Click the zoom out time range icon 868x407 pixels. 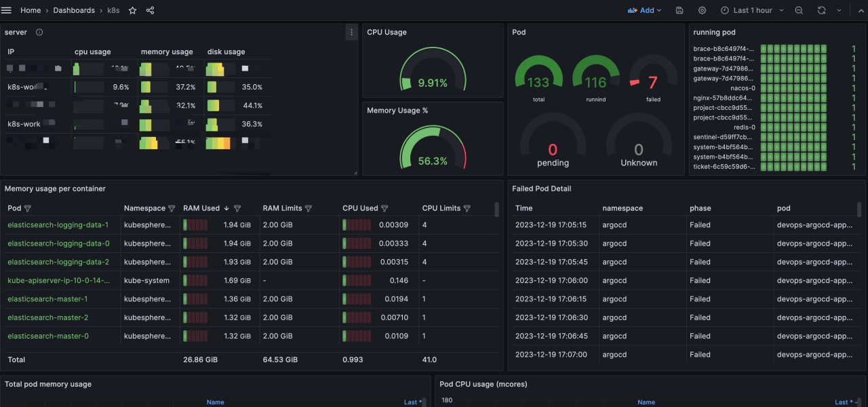pyautogui.click(x=799, y=10)
